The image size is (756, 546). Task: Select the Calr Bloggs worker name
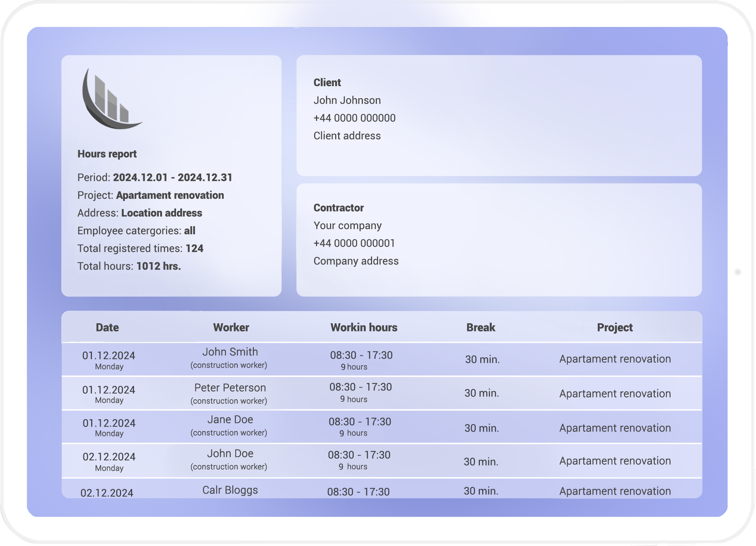click(230, 490)
